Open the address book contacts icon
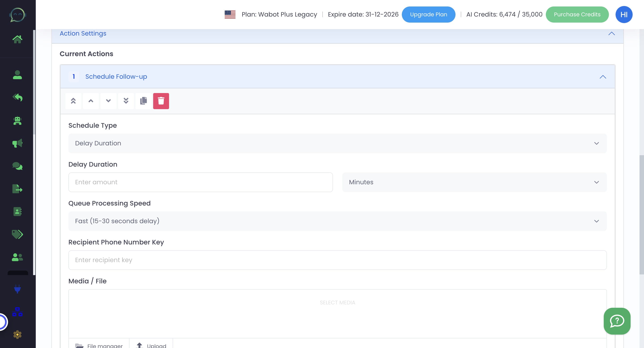 point(17,212)
